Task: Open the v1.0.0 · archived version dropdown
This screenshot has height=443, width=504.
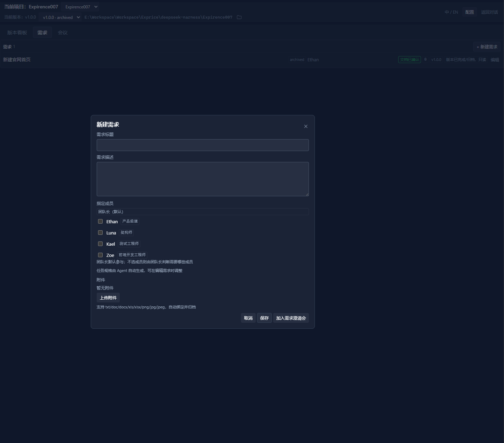Action: tap(61, 17)
